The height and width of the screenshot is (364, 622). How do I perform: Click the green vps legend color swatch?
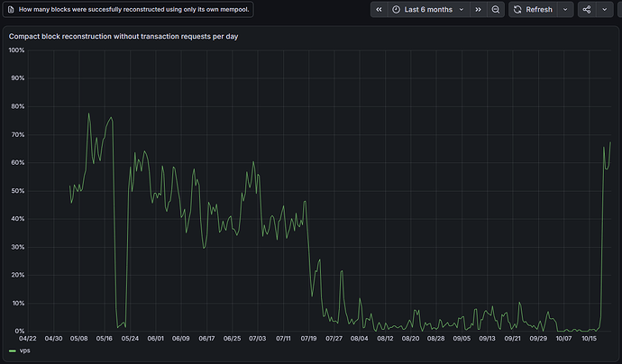tap(13, 350)
